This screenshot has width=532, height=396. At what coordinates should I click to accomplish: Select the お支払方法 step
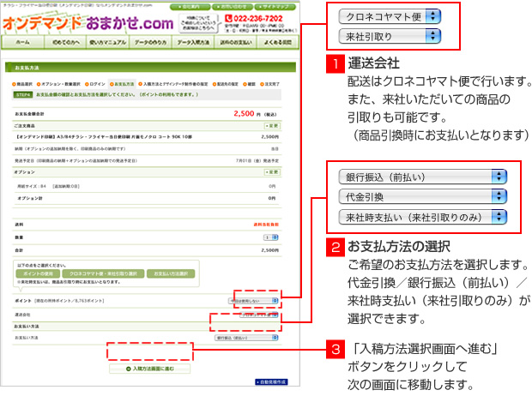[122, 84]
